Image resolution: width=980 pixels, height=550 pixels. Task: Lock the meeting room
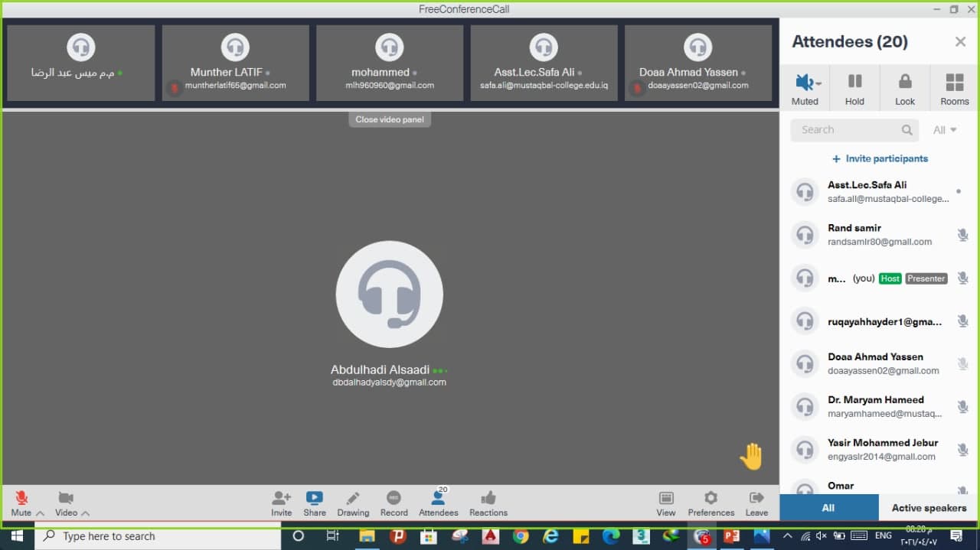(905, 86)
